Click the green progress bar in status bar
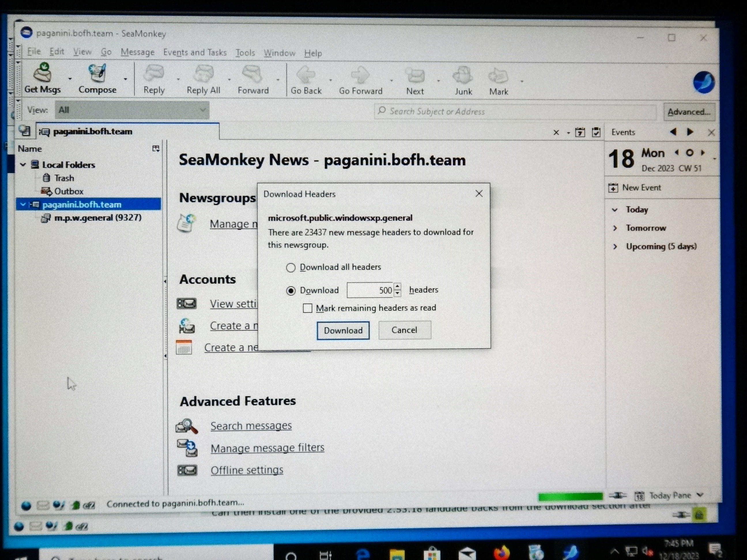Screen dimensions: 747x560 pos(570,497)
